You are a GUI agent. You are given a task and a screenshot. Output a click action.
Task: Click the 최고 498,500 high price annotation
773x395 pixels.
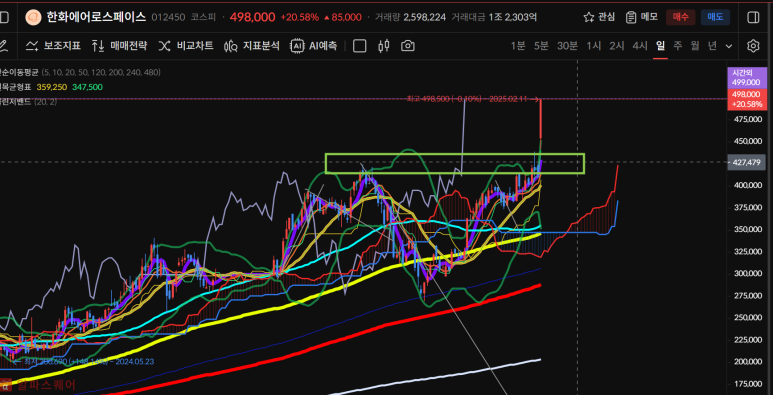[472, 99]
